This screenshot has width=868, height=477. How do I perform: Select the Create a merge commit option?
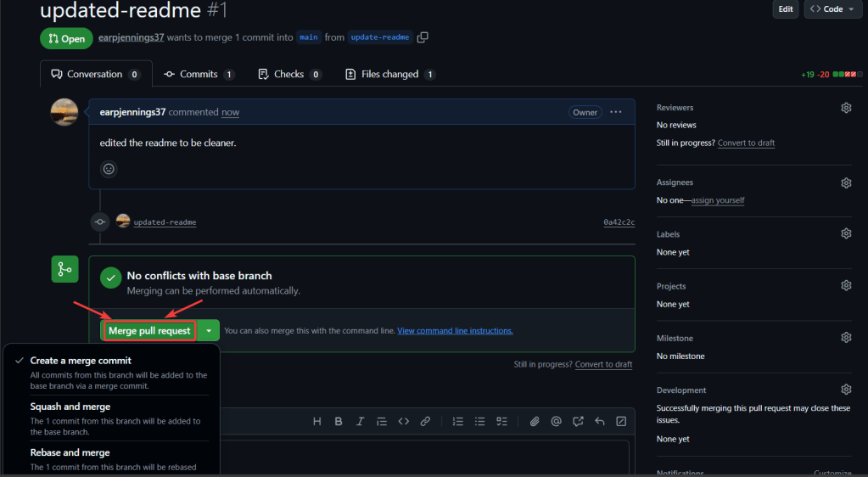[x=81, y=361]
